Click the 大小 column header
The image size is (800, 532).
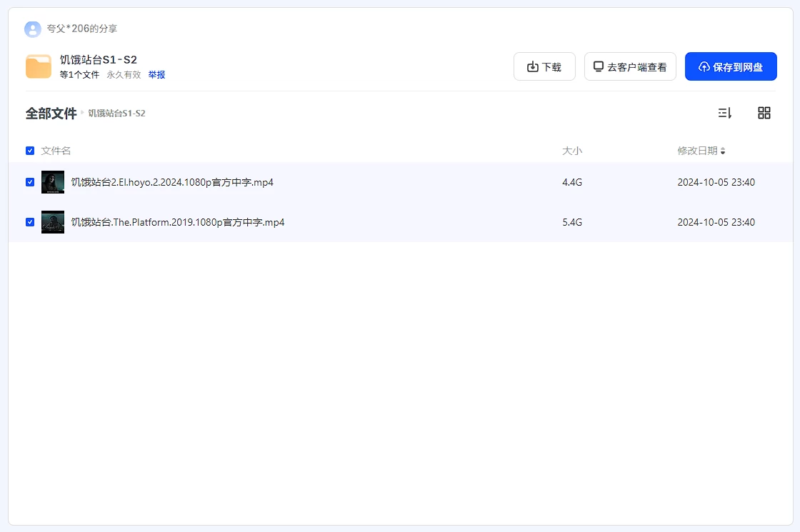coord(572,151)
